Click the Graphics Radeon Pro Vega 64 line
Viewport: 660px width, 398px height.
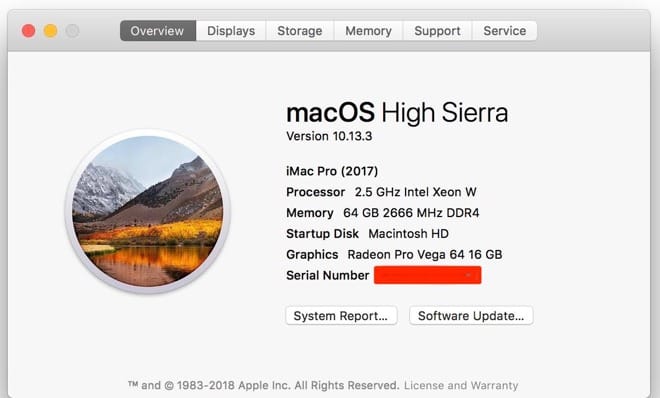point(394,255)
